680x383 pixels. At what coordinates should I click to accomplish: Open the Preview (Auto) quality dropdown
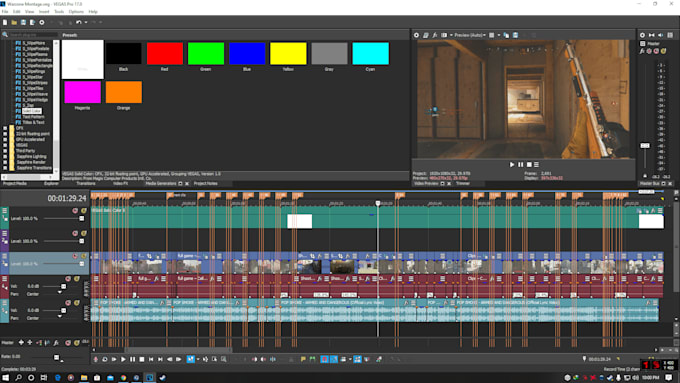pyautogui.click(x=470, y=35)
